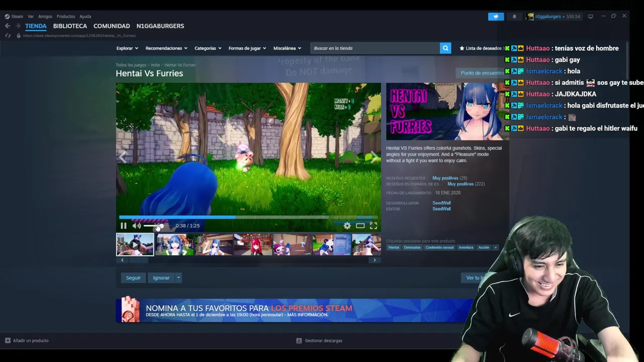Click the Añadir un producto plus icon
The height and width of the screenshot is (362, 644).
[x=8, y=340]
